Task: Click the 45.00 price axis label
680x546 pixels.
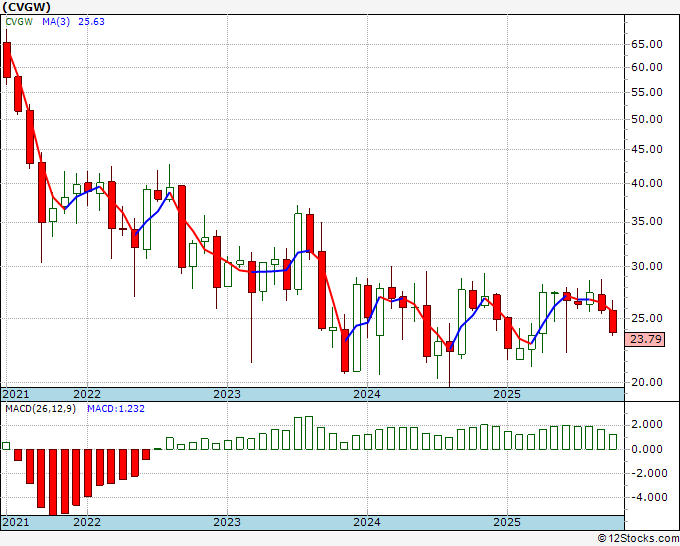Action: [x=647, y=149]
